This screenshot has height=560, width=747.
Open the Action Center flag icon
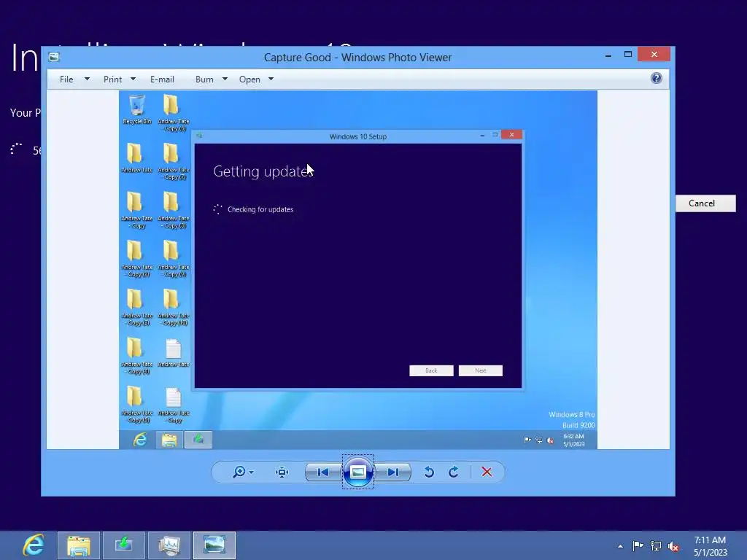[638, 545]
